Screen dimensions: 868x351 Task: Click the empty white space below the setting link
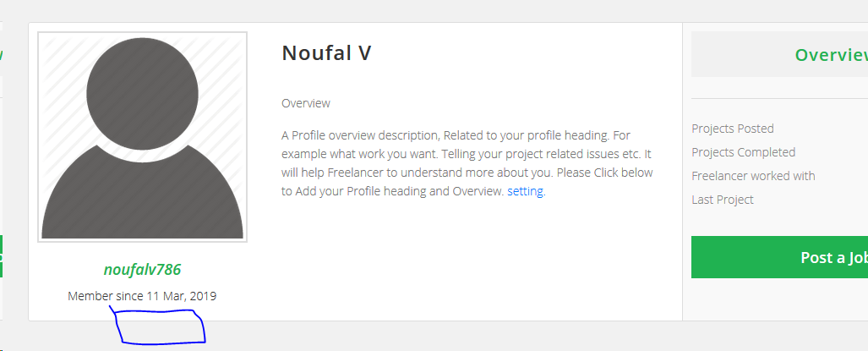click(x=473, y=262)
